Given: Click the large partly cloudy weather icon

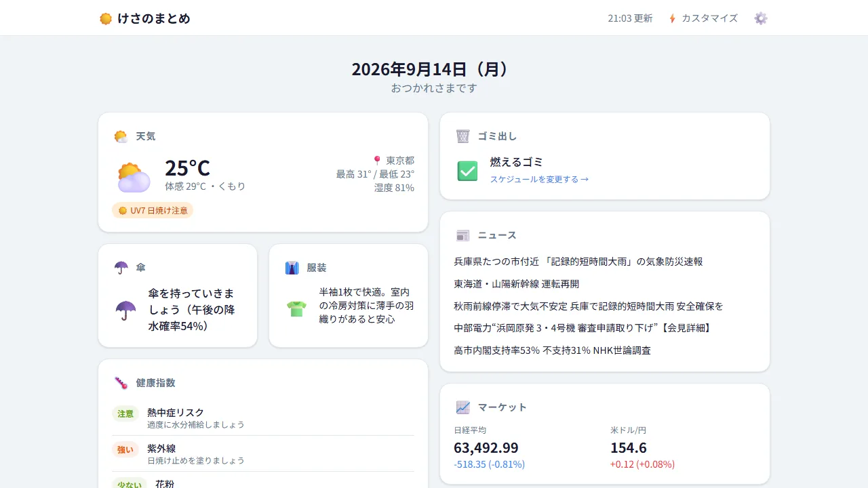Looking at the screenshot, I should point(134,177).
